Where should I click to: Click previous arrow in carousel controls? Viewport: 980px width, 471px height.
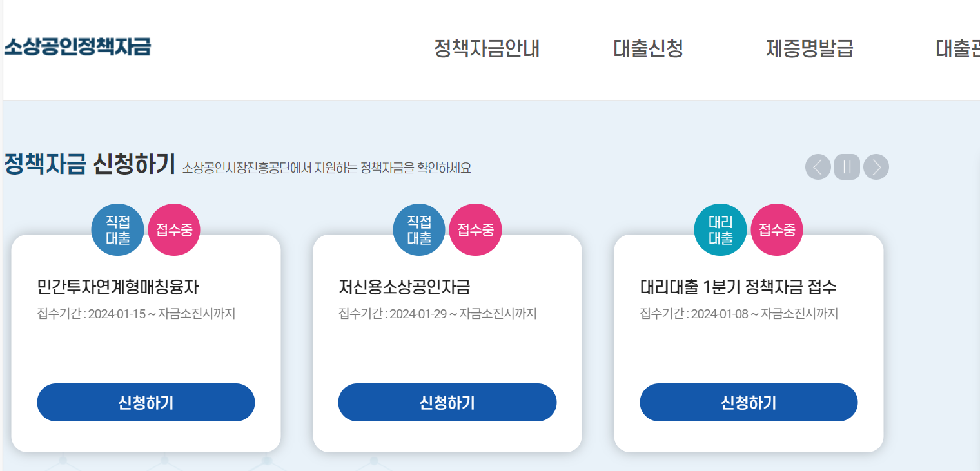818,167
